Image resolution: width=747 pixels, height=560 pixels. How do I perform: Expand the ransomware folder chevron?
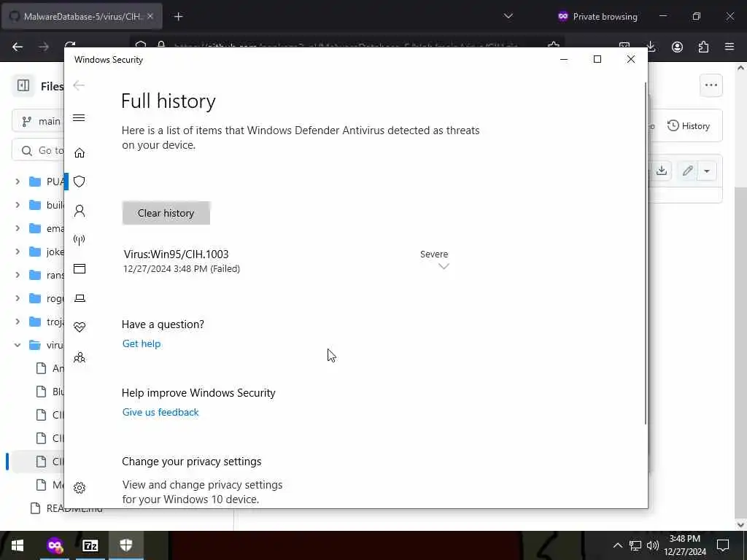point(18,275)
